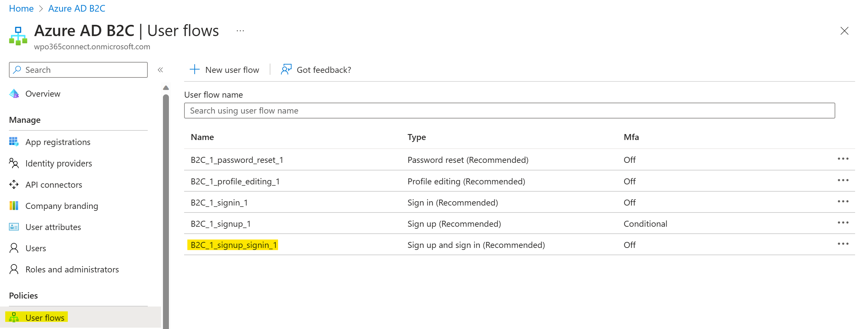Select User flows under Policies
The height and width of the screenshot is (329, 868).
(80, 317)
